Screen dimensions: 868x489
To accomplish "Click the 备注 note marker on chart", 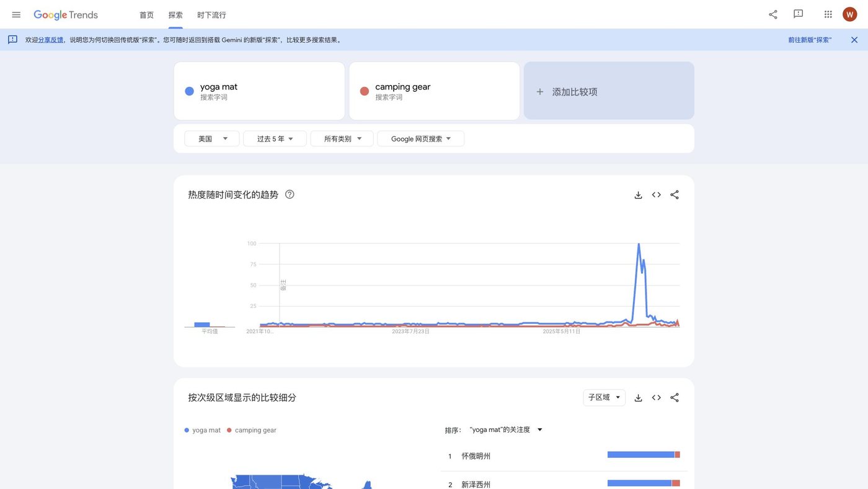I will [x=283, y=285].
